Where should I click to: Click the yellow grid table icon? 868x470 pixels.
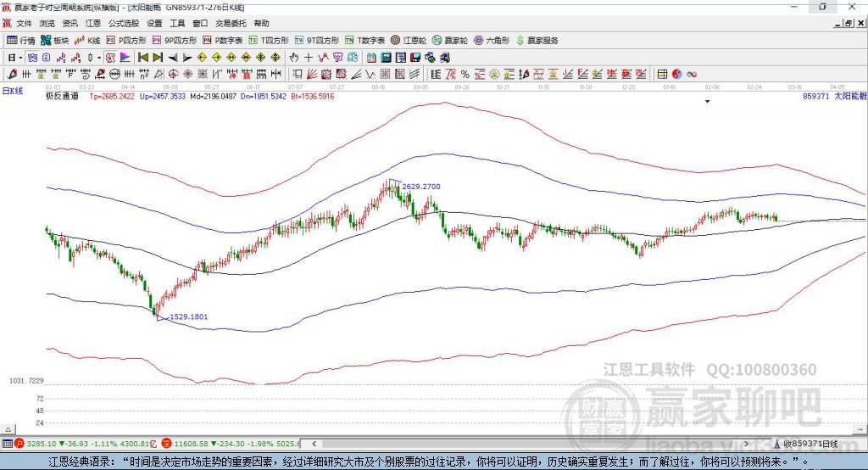[662, 75]
